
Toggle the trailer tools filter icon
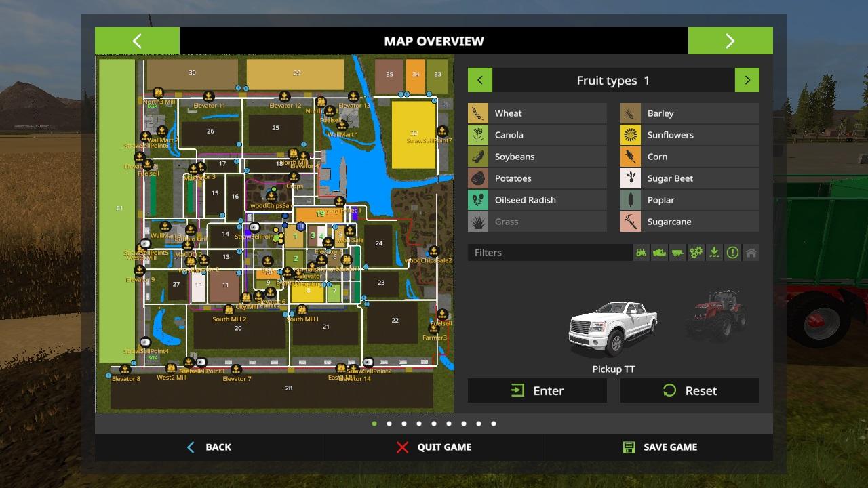[x=677, y=253]
